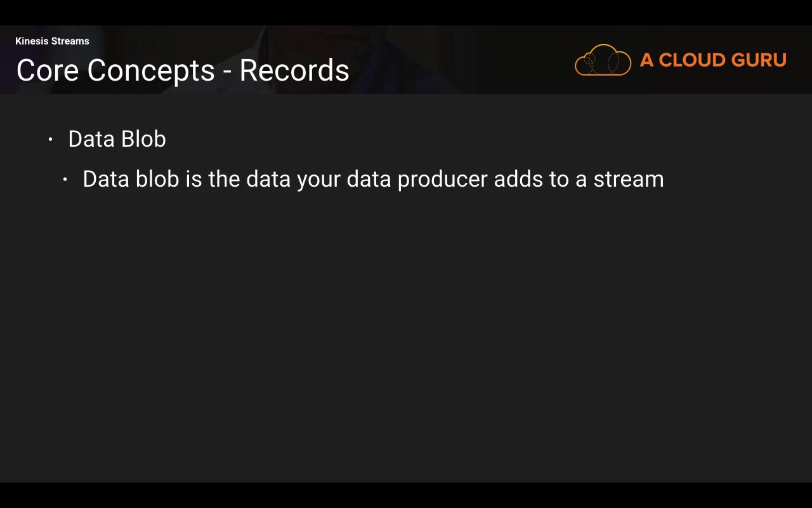Click the word "producer" in the sentence
Viewport: 812px width, 508px height.
[442, 180]
